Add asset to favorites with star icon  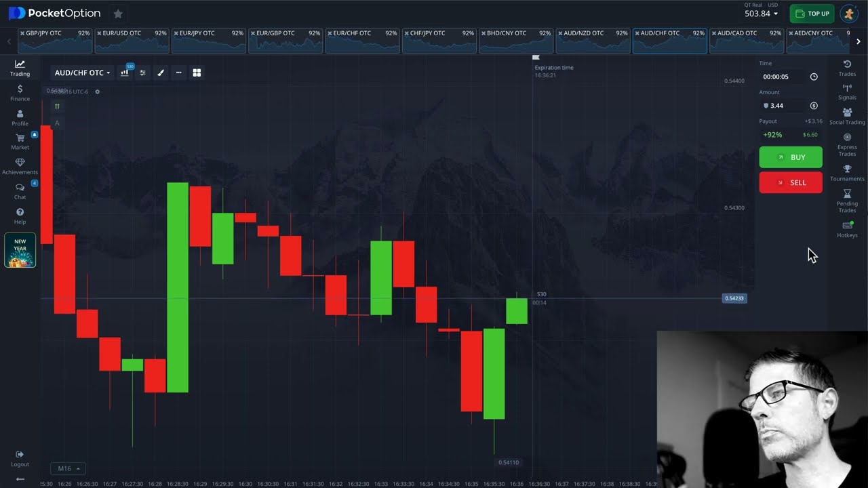point(118,14)
